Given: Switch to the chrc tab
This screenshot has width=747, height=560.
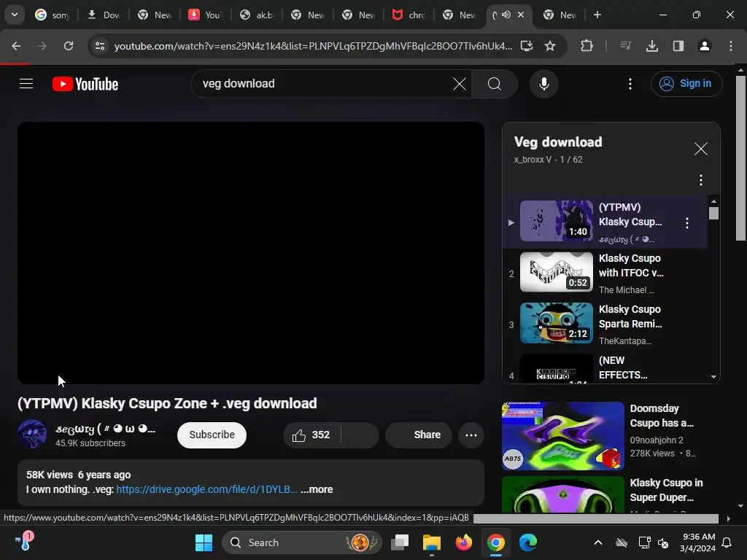Looking at the screenshot, I should (x=409, y=15).
